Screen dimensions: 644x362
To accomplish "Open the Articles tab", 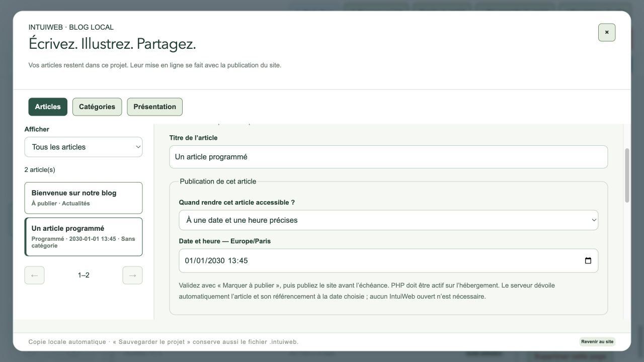I will (x=48, y=107).
